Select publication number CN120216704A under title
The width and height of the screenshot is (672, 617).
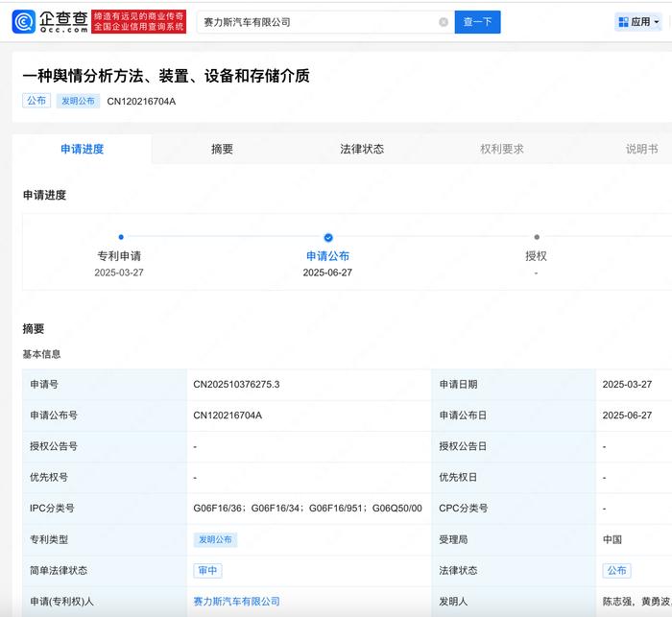coord(141,102)
